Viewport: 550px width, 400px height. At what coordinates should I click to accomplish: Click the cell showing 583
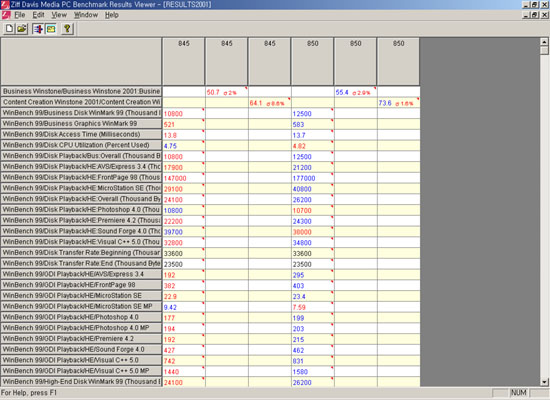313,124
